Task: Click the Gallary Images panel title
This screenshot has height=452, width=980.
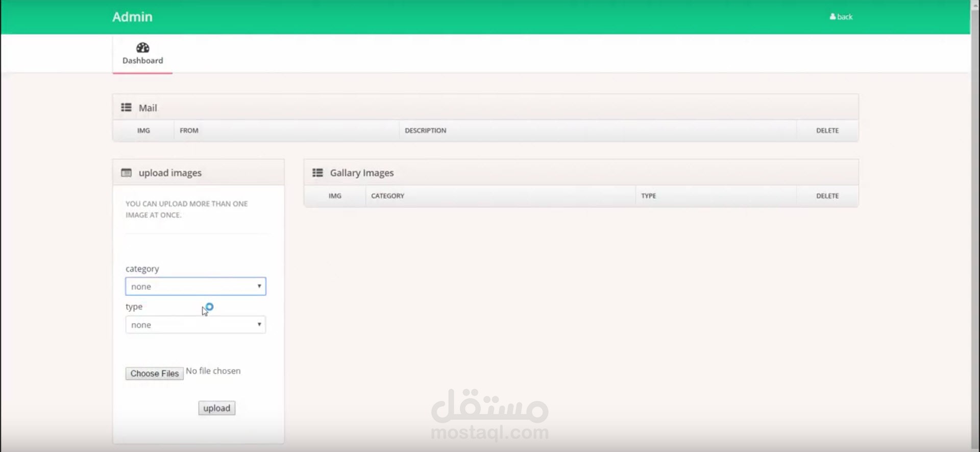Action: click(362, 173)
